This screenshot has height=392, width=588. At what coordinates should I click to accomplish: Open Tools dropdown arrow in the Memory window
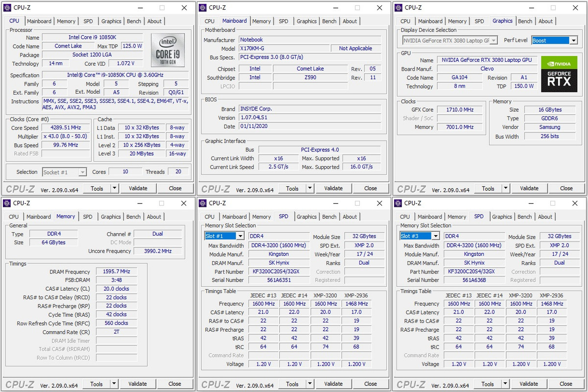click(114, 384)
